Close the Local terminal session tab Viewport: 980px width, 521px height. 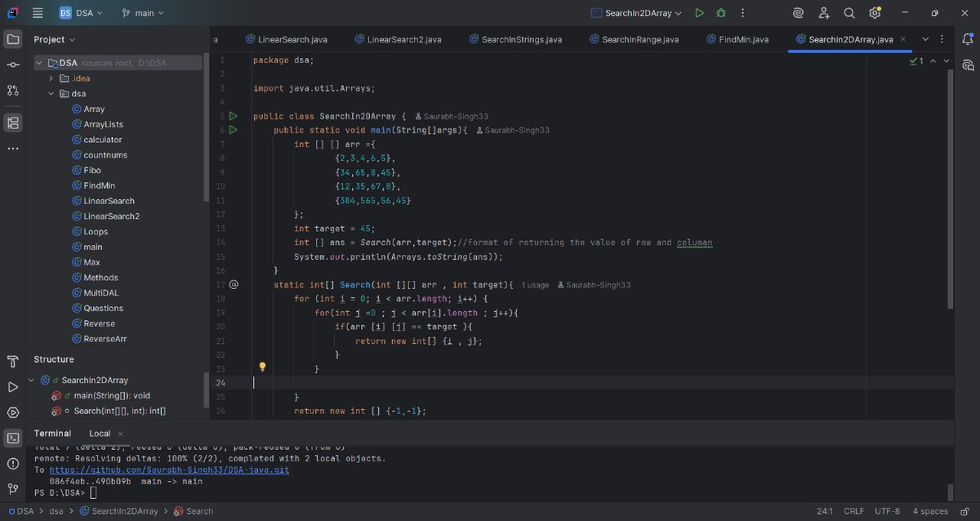120,434
